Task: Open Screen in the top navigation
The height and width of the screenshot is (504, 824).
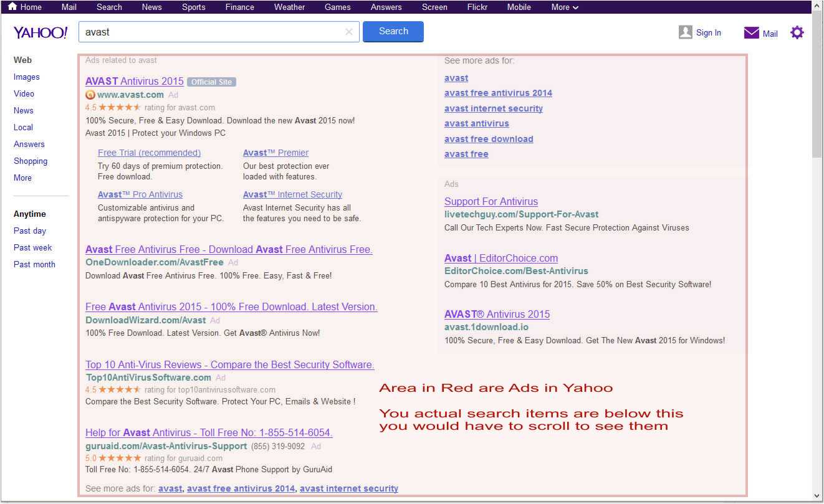Action: coord(434,7)
